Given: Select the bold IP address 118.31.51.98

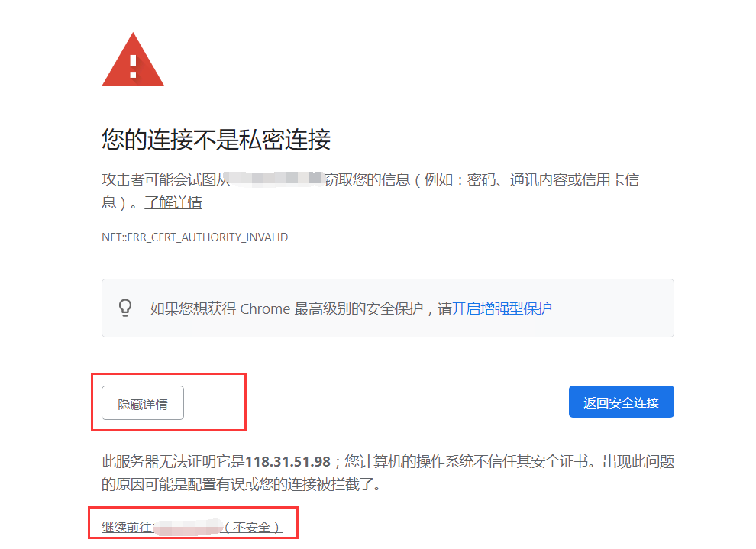Looking at the screenshot, I should 288,462.
